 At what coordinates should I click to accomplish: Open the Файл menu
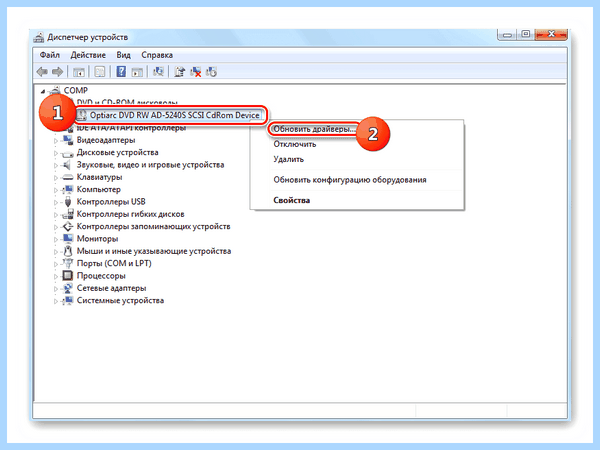coord(50,55)
